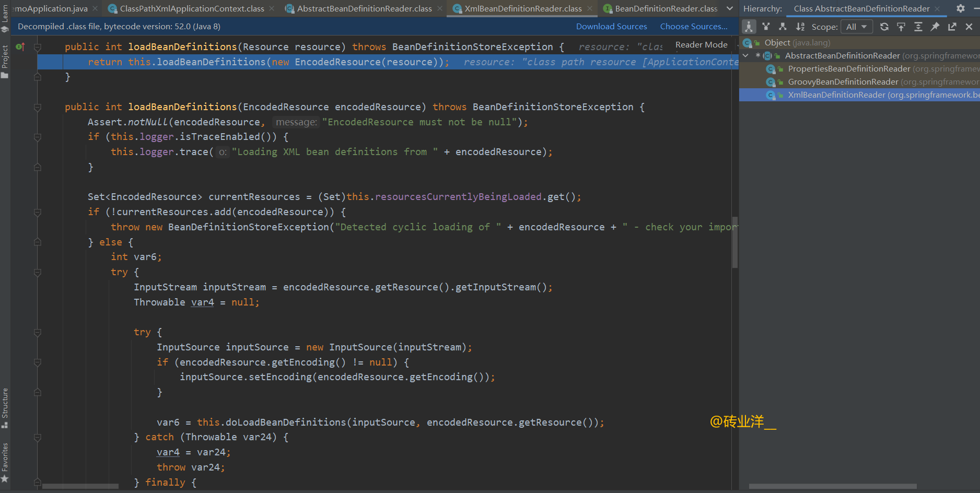Click the setEncoding method call
This screenshot has height=493, width=980.
pyautogui.click(x=280, y=377)
